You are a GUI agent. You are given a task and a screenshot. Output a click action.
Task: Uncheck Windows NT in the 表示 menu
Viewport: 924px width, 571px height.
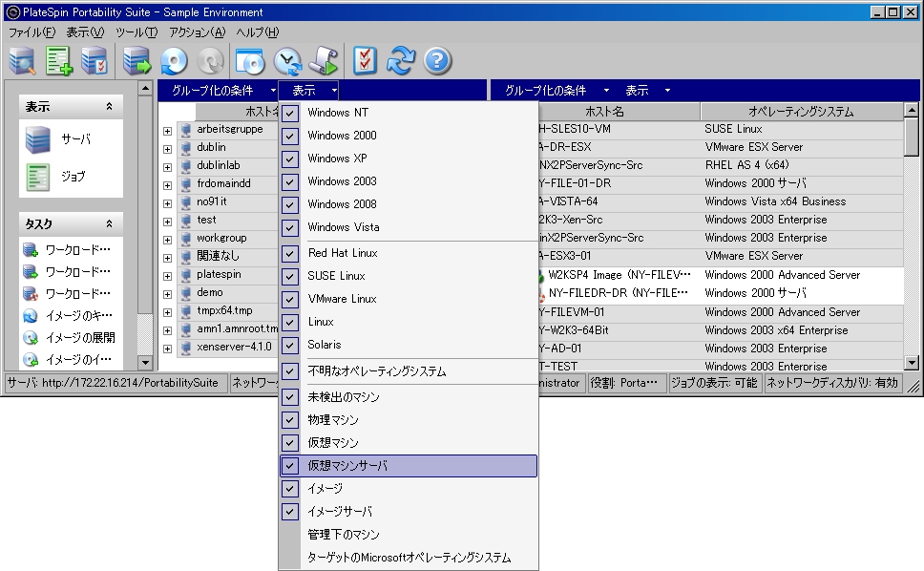click(290, 113)
